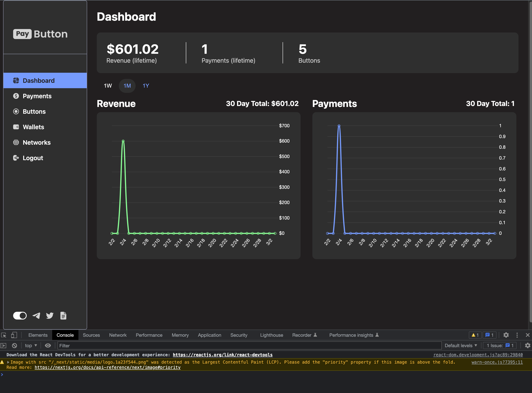Click the Telegram icon in sidebar footer

pos(36,316)
